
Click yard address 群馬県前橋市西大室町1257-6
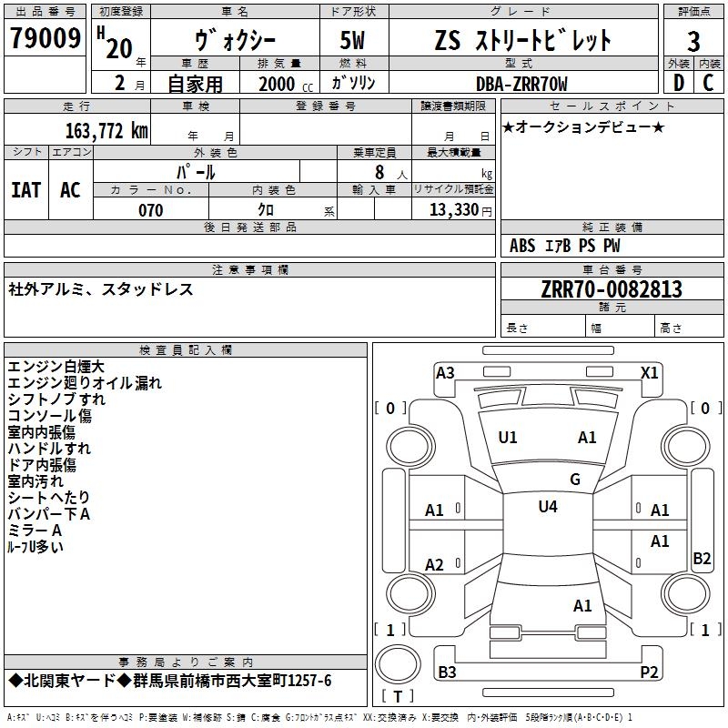[232, 681]
